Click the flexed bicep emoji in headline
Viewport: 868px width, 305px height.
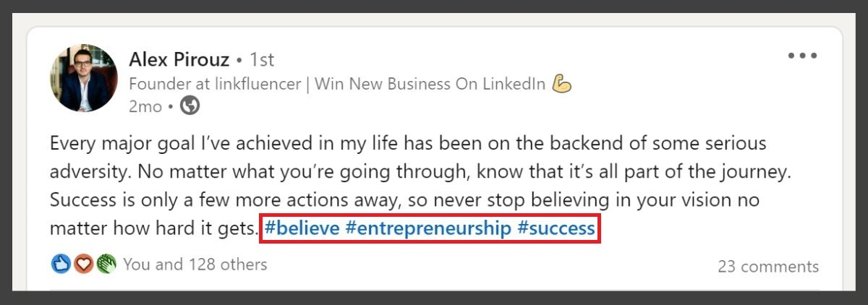(x=562, y=84)
